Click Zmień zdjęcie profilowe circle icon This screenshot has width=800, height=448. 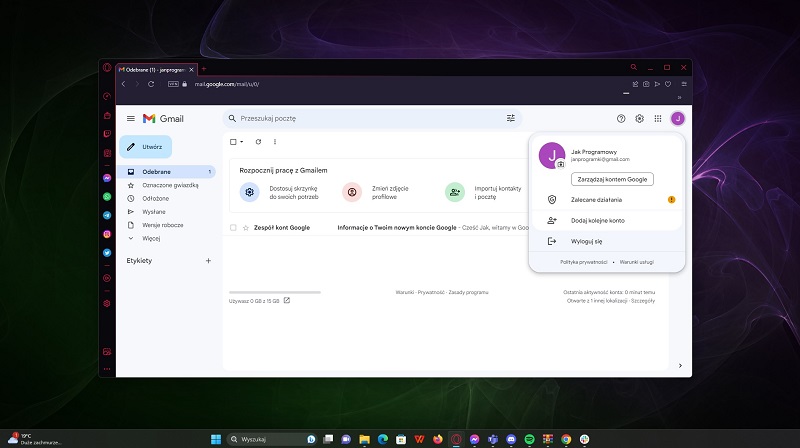pyautogui.click(x=352, y=192)
